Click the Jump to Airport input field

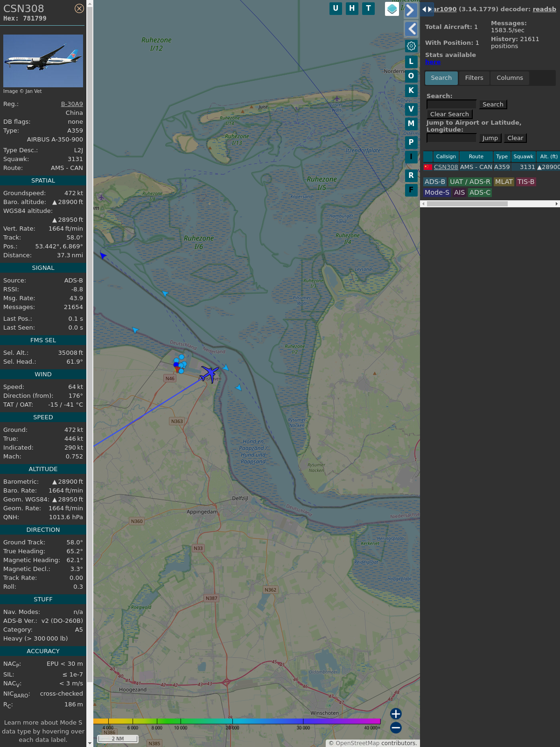[x=451, y=138]
